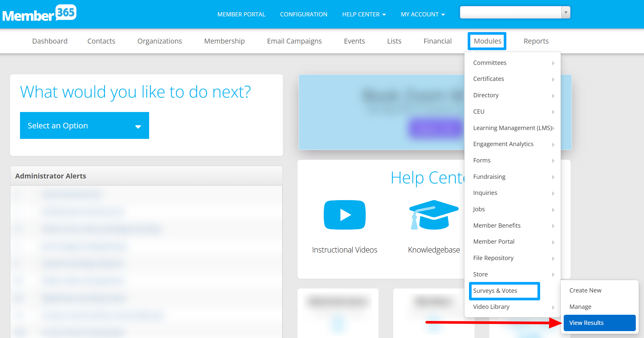Expand the Jobs submenu

[513, 209]
